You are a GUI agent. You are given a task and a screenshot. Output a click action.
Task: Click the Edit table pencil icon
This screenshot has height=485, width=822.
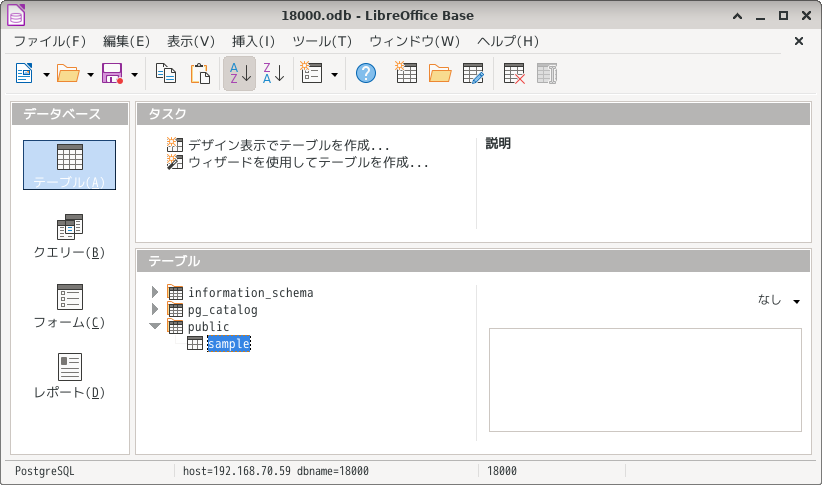(x=473, y=73)
